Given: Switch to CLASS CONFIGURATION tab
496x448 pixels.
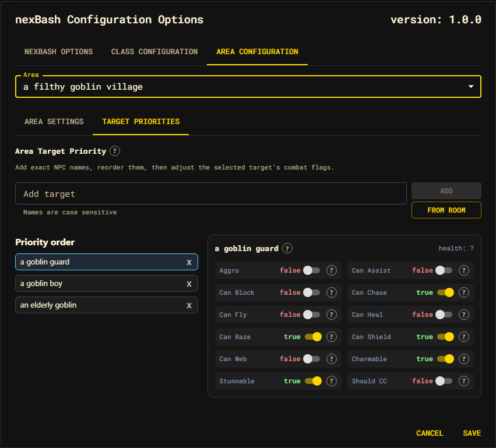Looking at the screenshot, I should 154,51.
